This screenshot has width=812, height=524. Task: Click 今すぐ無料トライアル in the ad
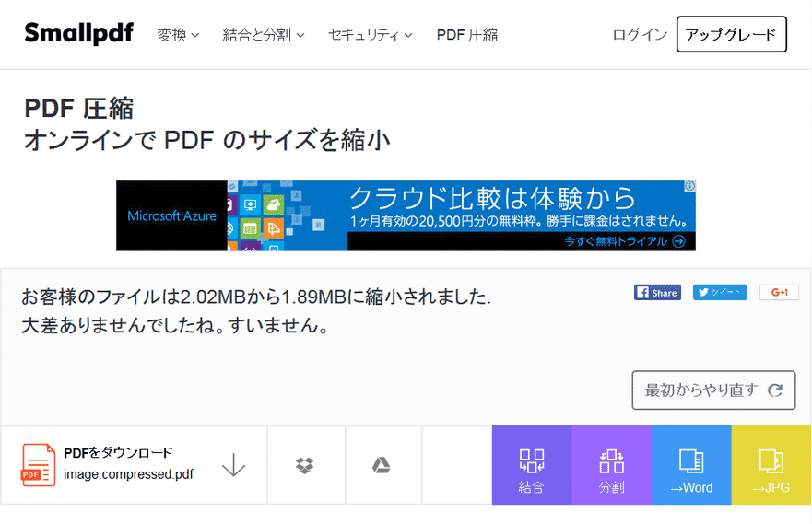pos(625,241)
